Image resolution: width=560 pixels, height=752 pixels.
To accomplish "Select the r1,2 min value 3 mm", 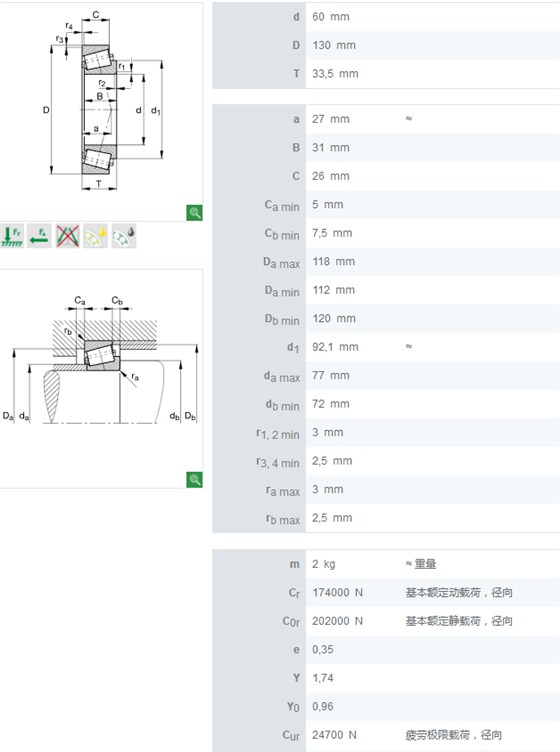I will [x=327, y=433].
